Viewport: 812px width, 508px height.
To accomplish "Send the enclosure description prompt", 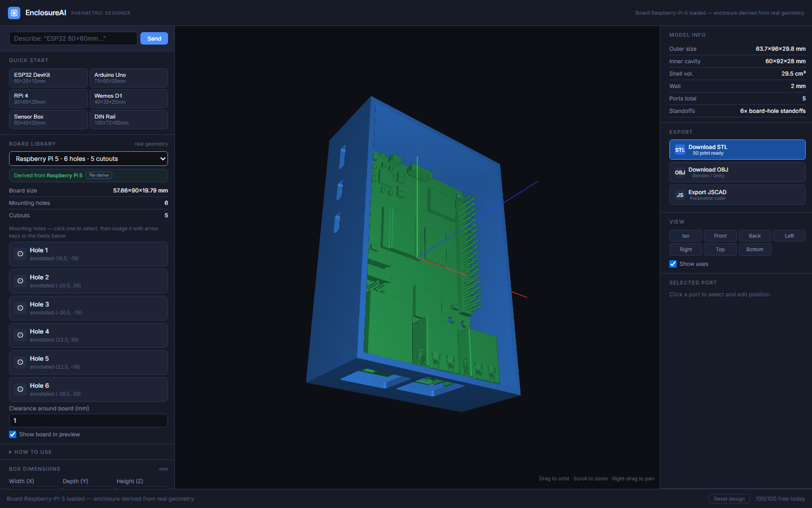I will coord(154,38).
